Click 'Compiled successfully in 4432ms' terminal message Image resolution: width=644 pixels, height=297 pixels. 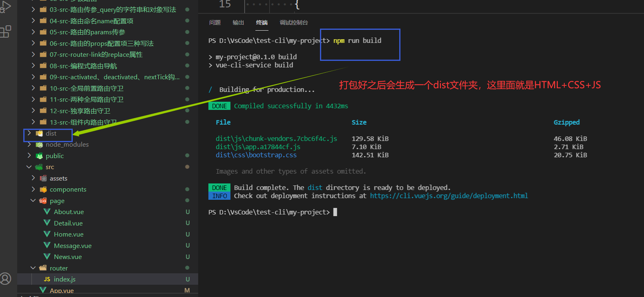291,106
